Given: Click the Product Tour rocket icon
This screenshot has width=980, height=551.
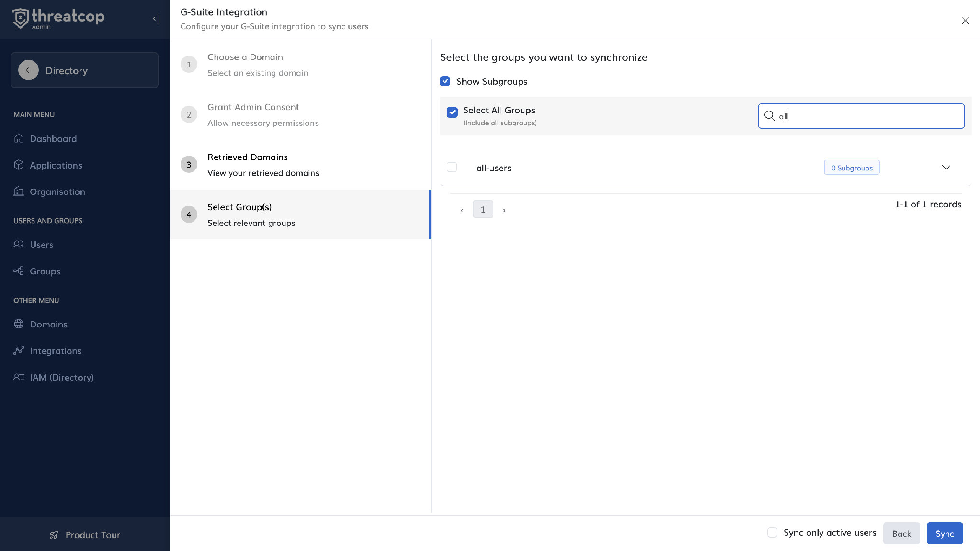Looking at the screenshot, I should [54, 535].
